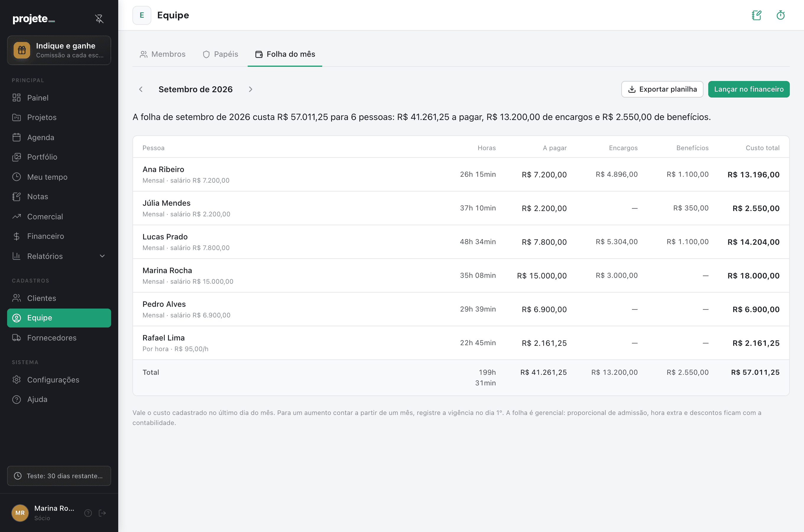Click the E team badge in header
Screen dimensions: 804x532
pos(142,15)
